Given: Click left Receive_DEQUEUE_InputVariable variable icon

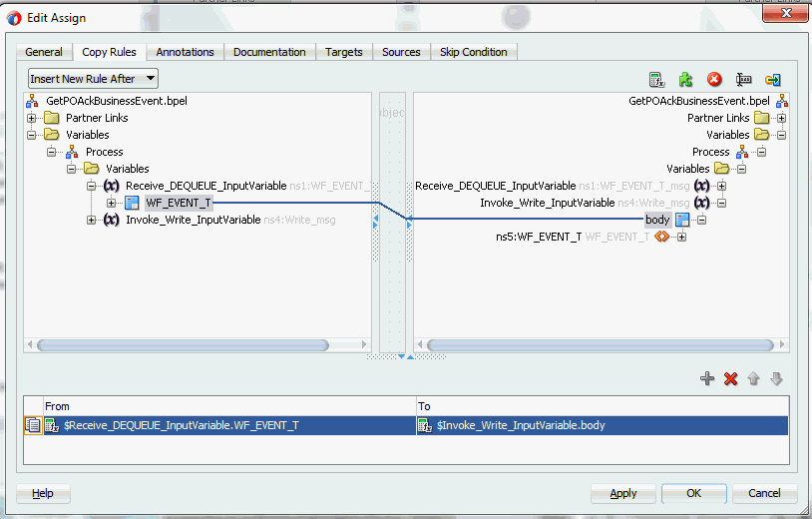Looking at the screenshot, I should pos(112,186).
